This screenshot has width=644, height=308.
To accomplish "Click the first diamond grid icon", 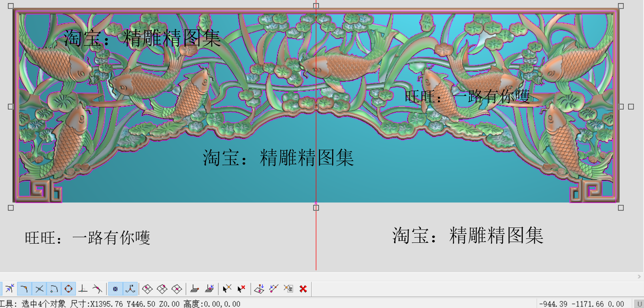I will pos(147,289).
